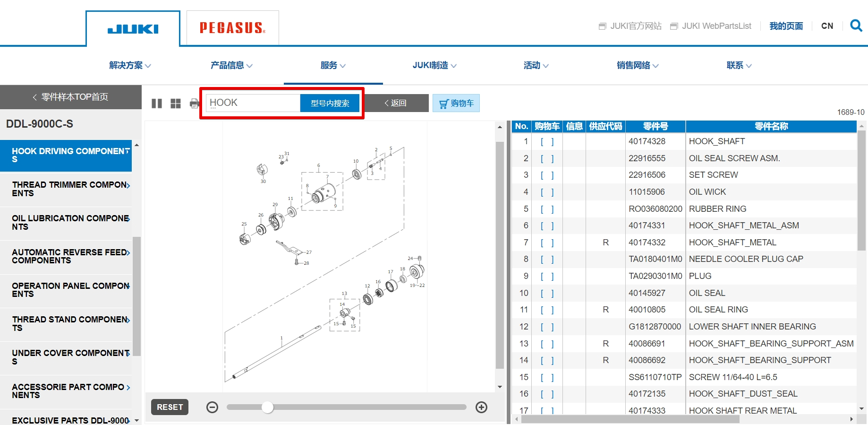Expand the 产品信息 dropdown menu
Image resolution: width=868 pixels, height=425 pixels.
click(231, 65)
